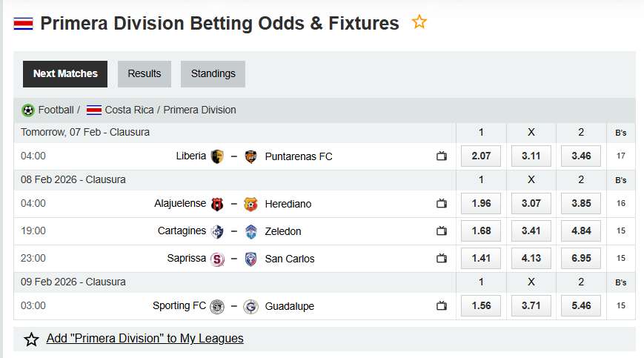Click TV icon for Cartagines vs Zeledon
This screenshot has height=358, width=644.
(x=442, y=231)
